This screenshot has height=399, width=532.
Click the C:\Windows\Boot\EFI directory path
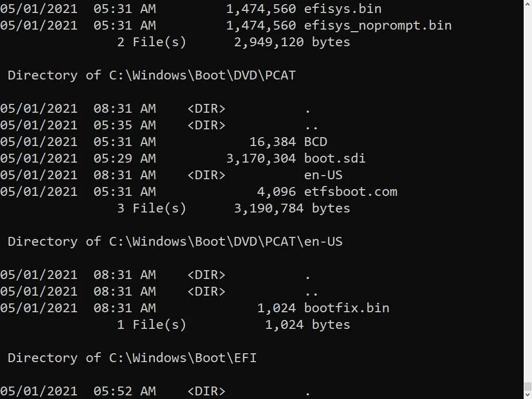(x=182, y=358)
